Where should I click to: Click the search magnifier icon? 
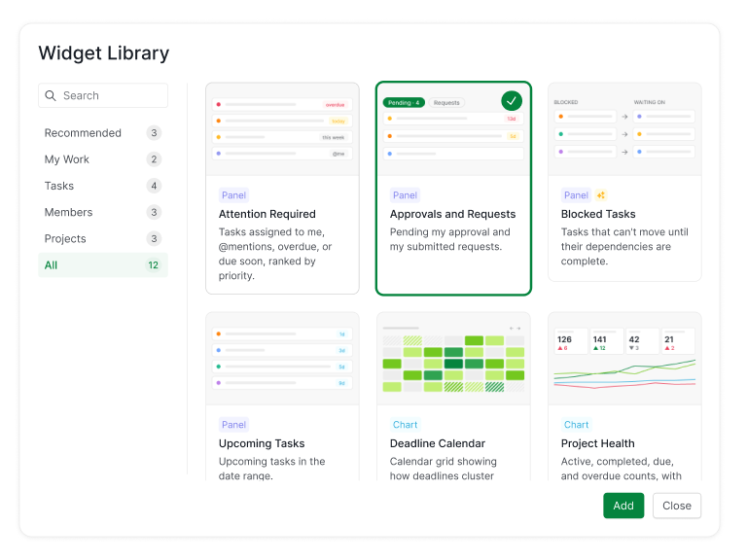[51, 95]
